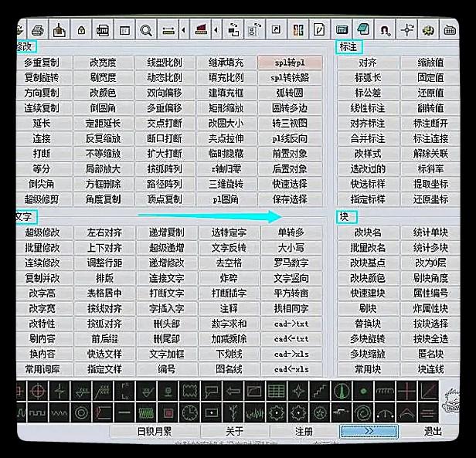Click the 快速选择 button
The width and height of the screenshot is (476, 458).
coord(290,184)
